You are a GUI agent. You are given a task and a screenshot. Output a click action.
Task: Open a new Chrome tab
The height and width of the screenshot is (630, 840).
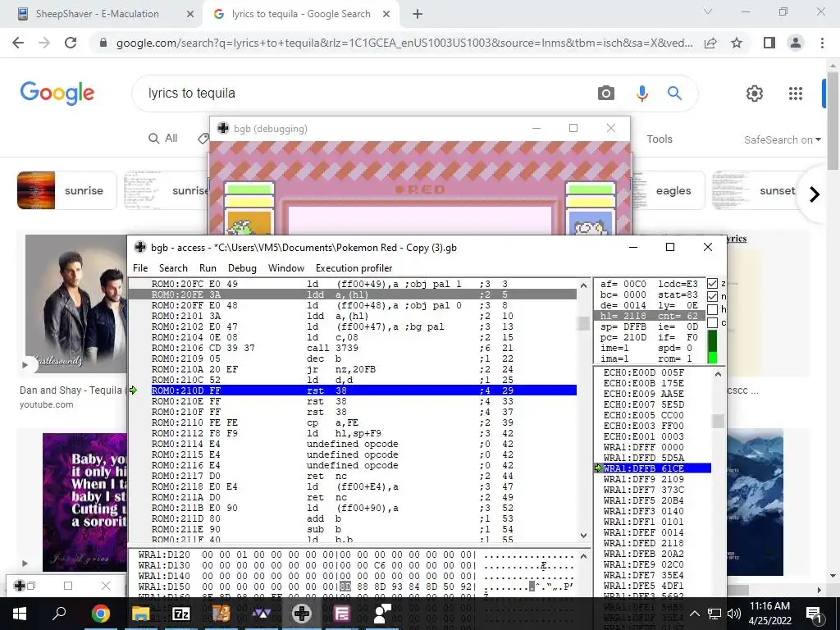click(x=418, y=14)
